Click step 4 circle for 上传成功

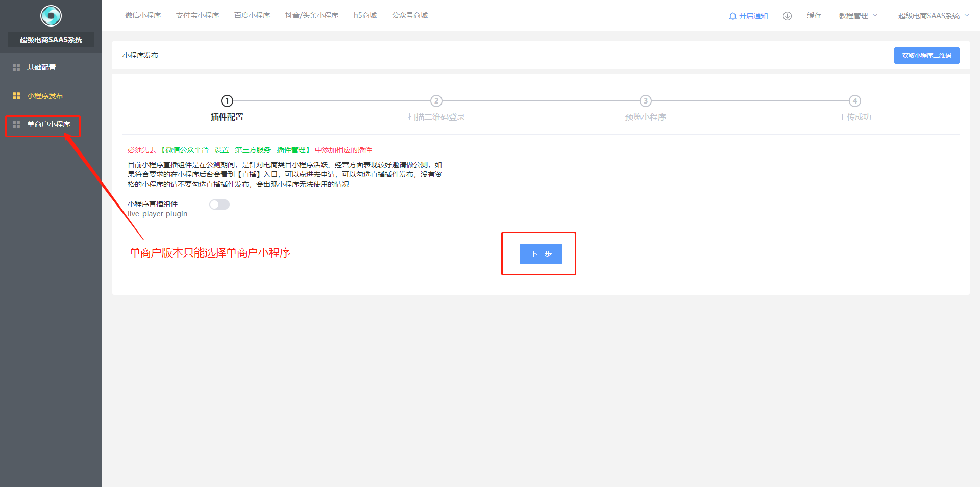click(x=854, y=101)
